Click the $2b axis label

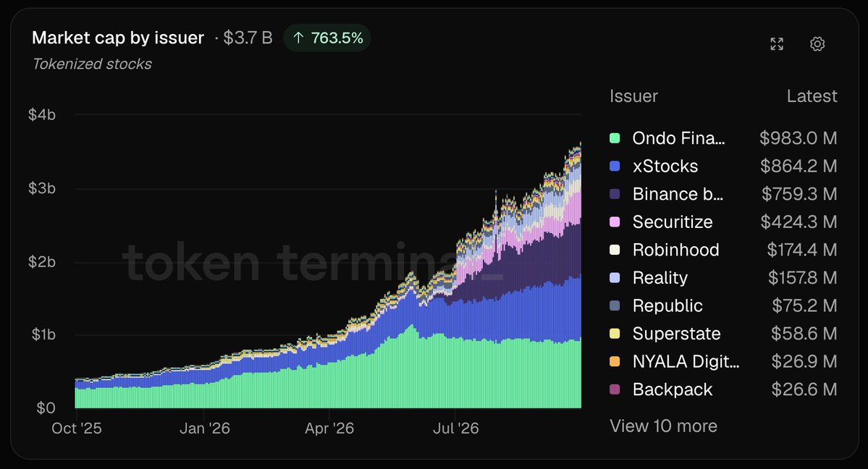click(x=42, y=261)
